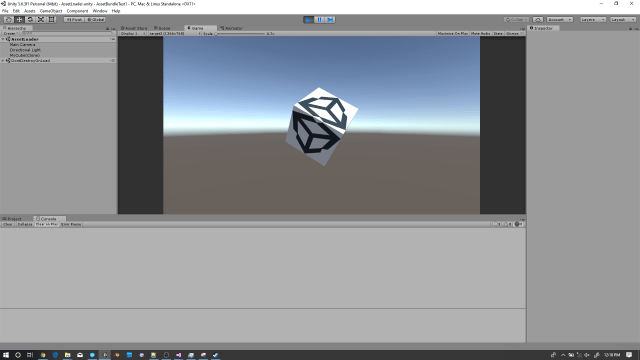The width and height of the screenshot is (640, 360).
Task: Toggle Maximize On Play
Action: pos(453,33)
